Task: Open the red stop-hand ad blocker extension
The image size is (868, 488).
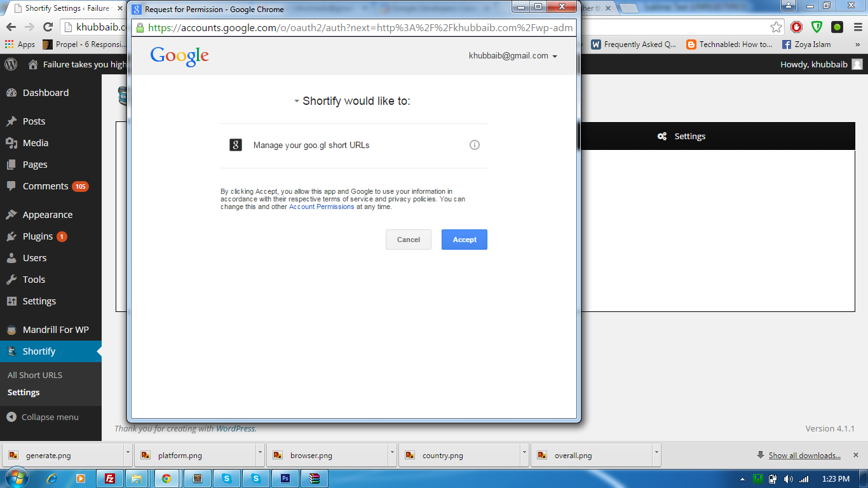Action: click(796, 27)
